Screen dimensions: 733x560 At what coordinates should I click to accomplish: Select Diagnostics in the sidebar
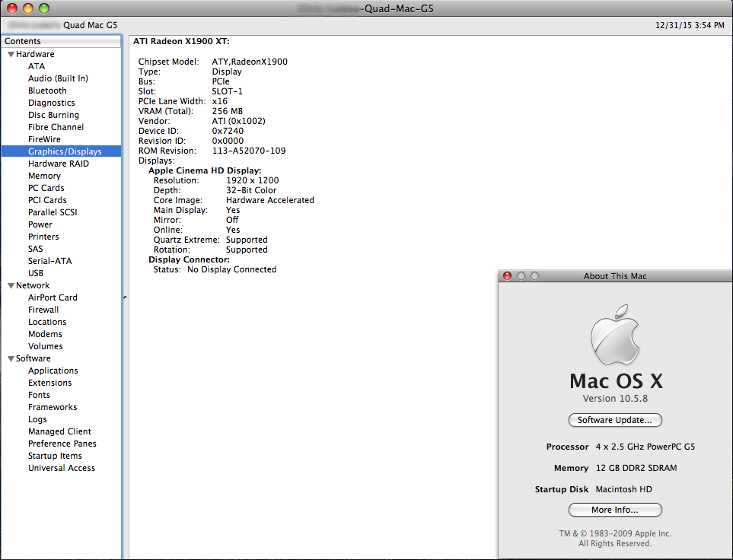[x=52, y=103]
